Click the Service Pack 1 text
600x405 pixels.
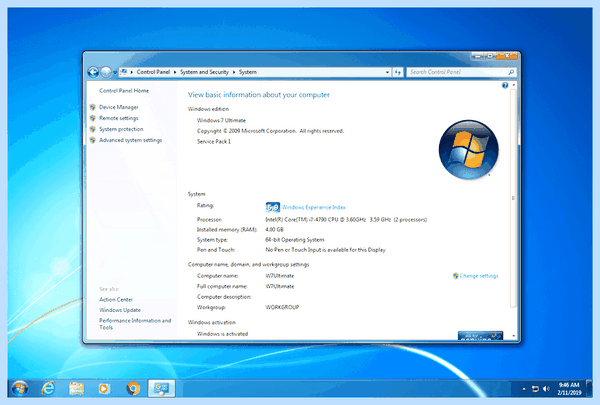pyautogui.click(x=214, y=142)
